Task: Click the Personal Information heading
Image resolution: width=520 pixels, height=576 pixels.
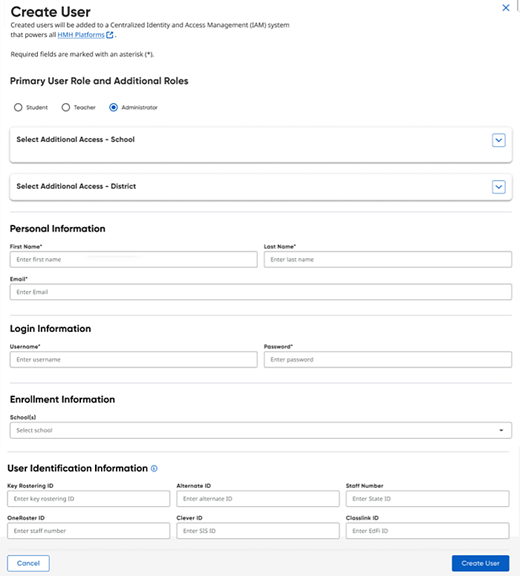Action: tap(58, 228)
